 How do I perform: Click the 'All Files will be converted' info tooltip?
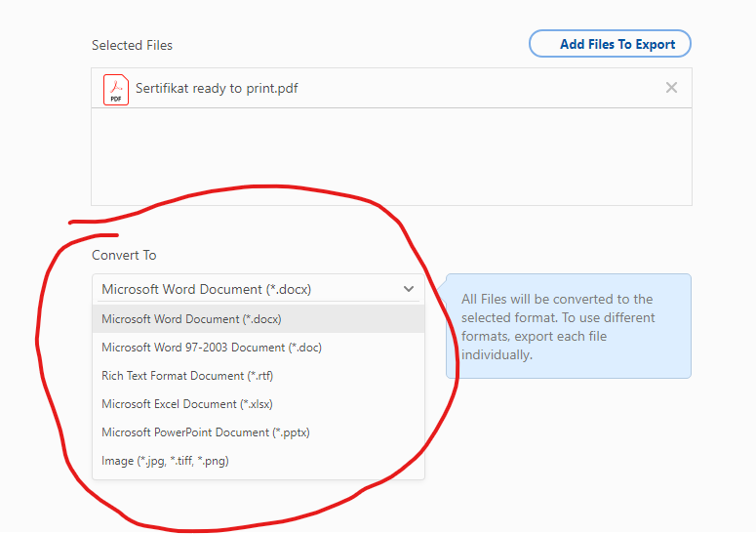click(x=569, y=326)
